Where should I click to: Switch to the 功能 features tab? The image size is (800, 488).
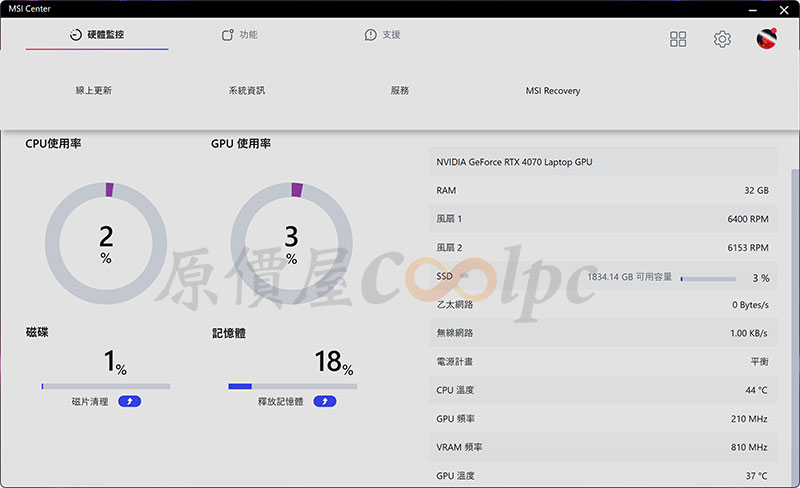tap(239, 35)
